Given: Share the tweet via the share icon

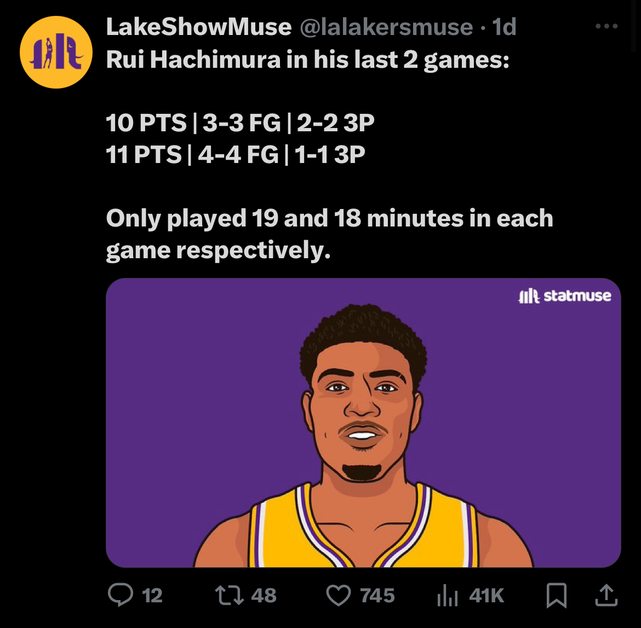Looking at the screenshot, I should (x=605, y=595).
